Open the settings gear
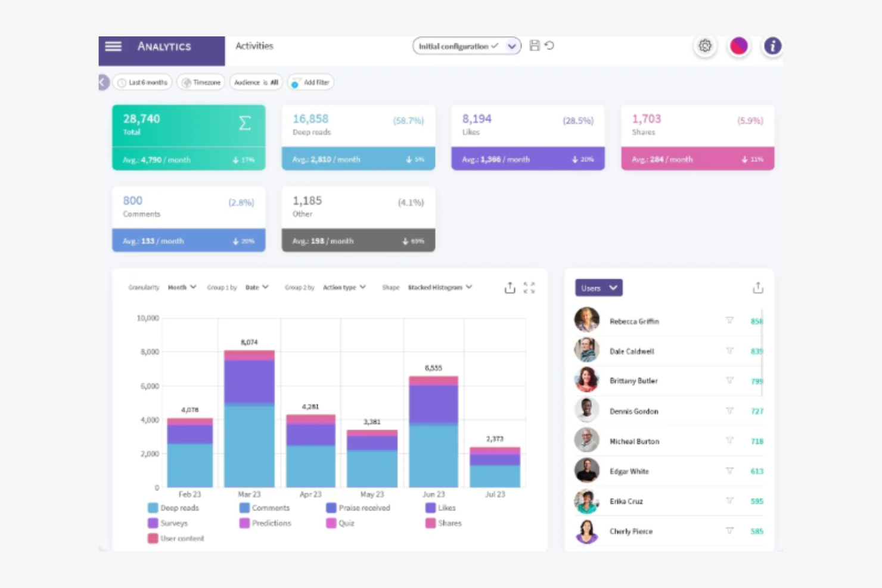 [x=705, y=46]
